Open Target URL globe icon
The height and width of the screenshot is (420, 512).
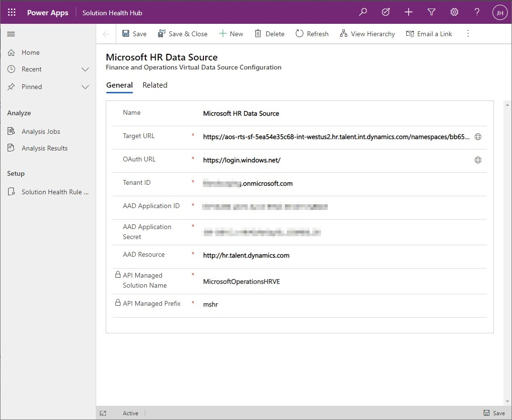[478, 137]
